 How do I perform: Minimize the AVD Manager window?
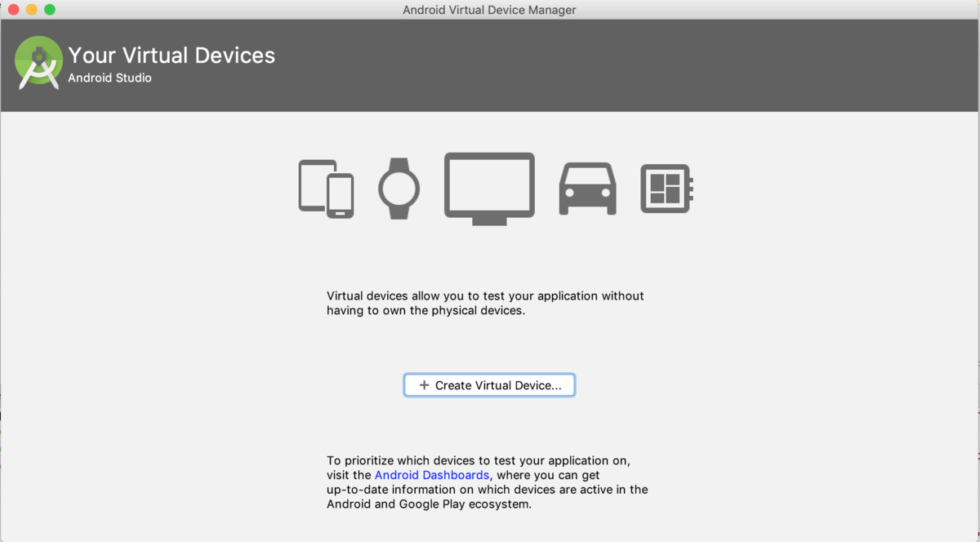coord(32,10)
